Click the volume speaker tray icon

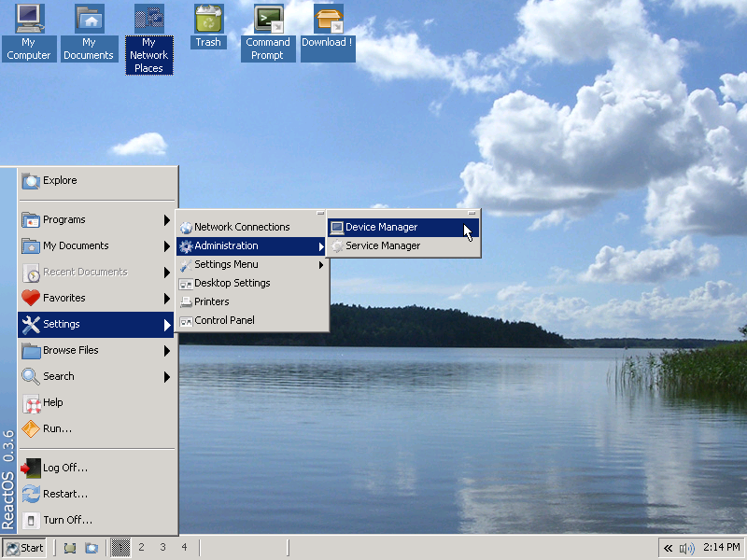coord(686,549)
